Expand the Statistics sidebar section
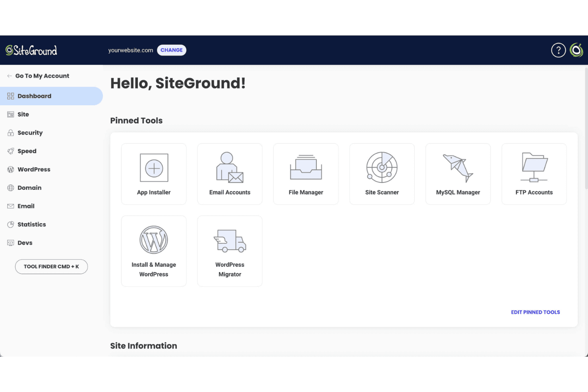 click(51, 224)
